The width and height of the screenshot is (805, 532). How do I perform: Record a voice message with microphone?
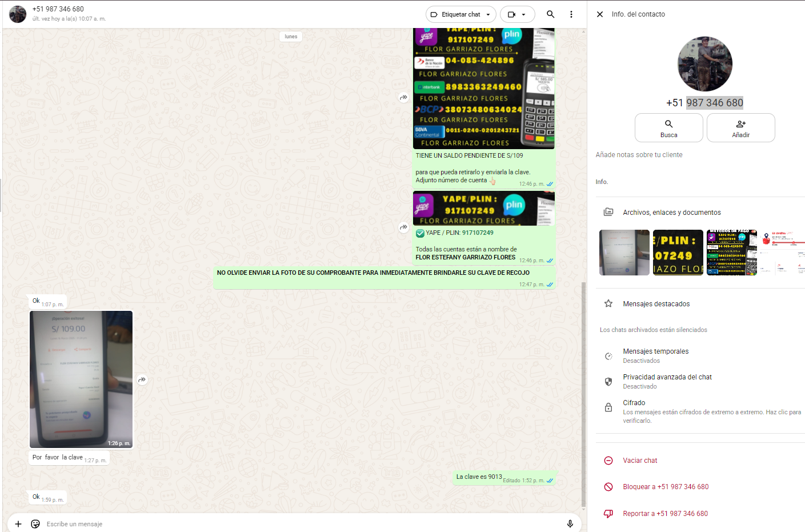point(570,524)
